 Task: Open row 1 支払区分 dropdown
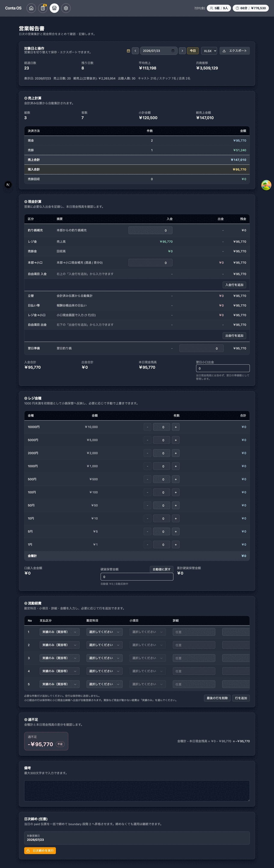(59, 632)
